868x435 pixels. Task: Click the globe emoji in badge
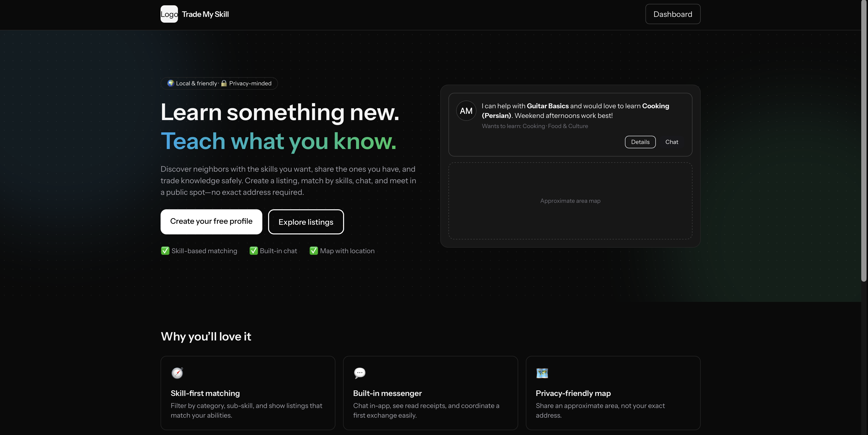coord(170,83)
